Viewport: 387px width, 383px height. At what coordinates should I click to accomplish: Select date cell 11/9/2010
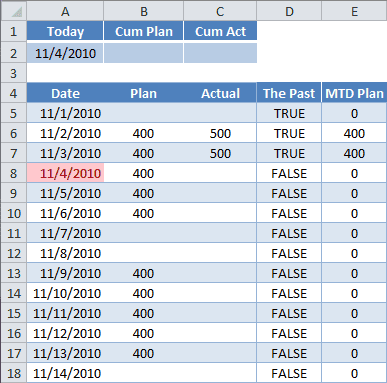click(x=65, y=273)
